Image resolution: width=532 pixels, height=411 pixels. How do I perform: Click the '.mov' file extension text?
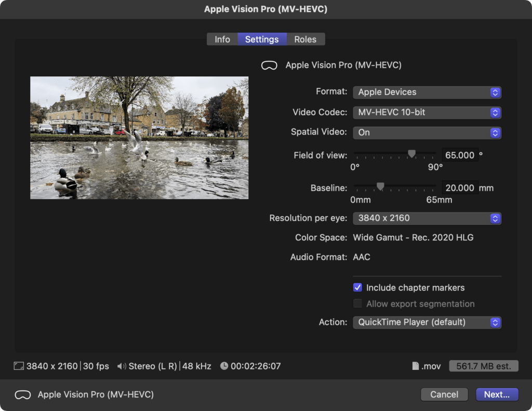[x=431, y=366]
